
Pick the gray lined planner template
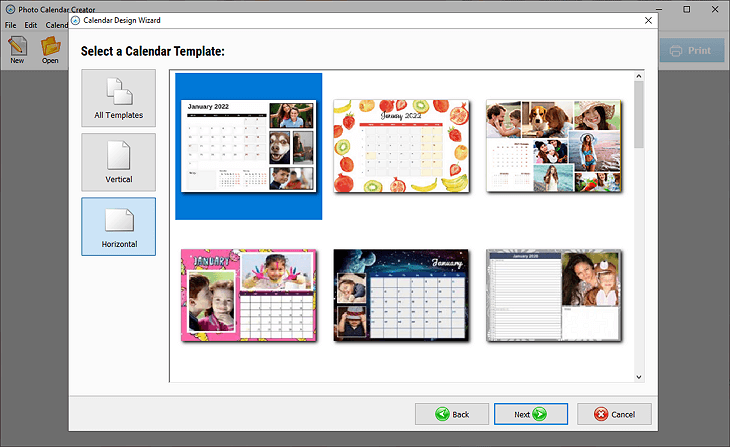553,296
